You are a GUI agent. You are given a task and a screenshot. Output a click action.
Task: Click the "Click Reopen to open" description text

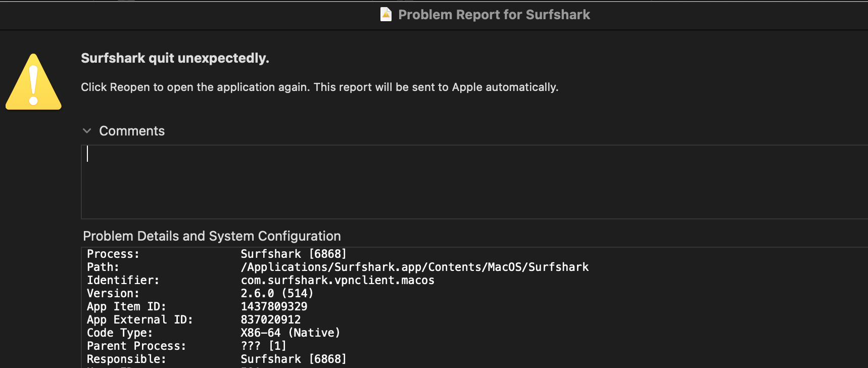coord(319,87)
